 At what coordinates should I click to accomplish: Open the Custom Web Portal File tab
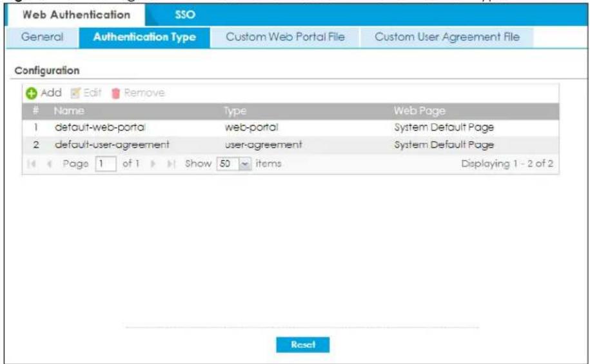click(x=285, y=37)
